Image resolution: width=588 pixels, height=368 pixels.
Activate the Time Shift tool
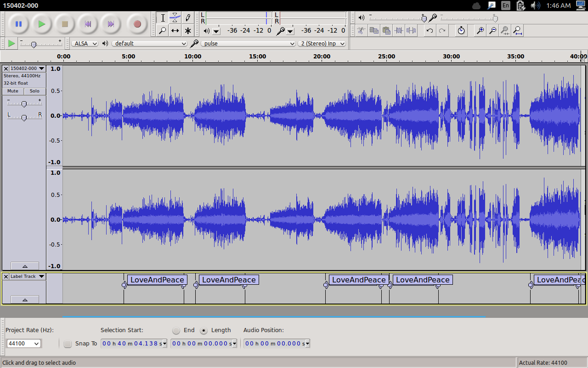point(175,31)
